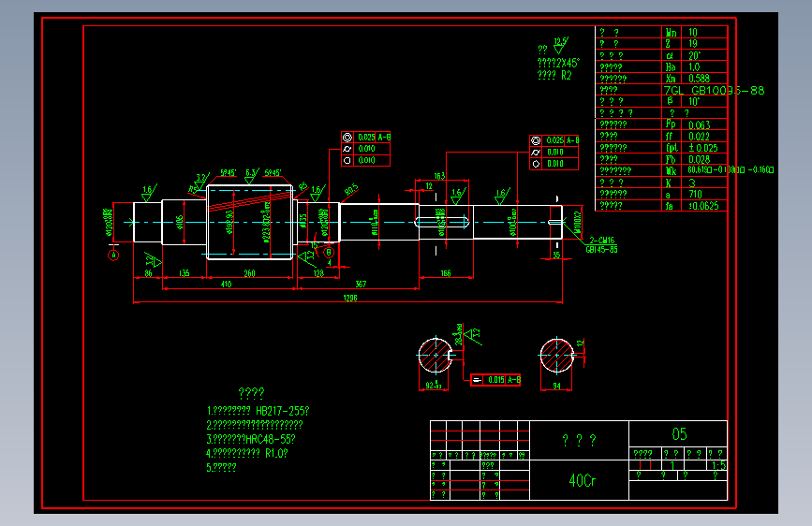Click the drawing number 05
The width and height of the screenshot is (812, 526).
click(679, 434)
